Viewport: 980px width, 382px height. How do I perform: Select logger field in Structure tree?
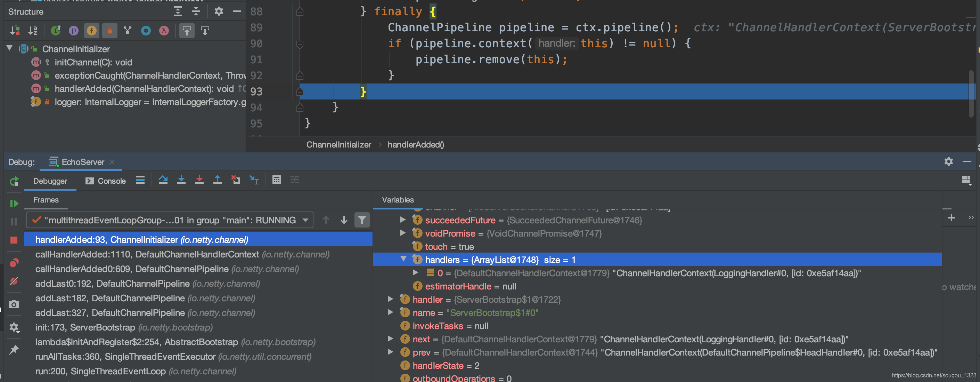coord(150,102)
